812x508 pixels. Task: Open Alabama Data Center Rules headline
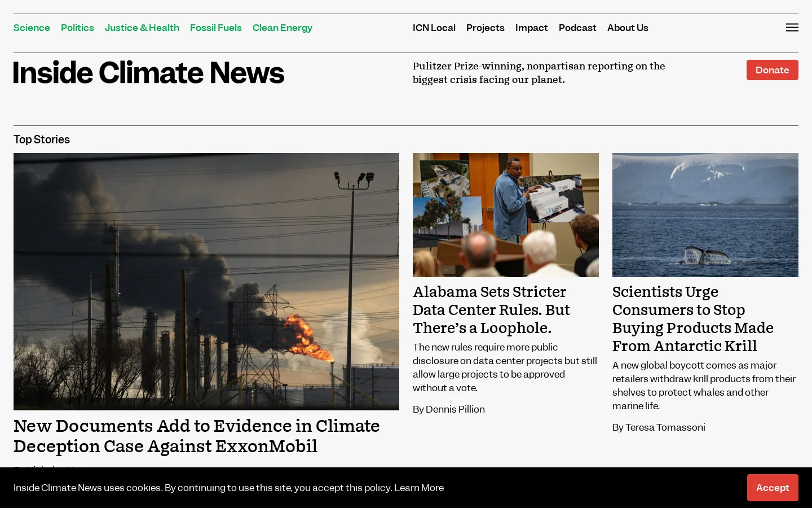pos(491,310)
